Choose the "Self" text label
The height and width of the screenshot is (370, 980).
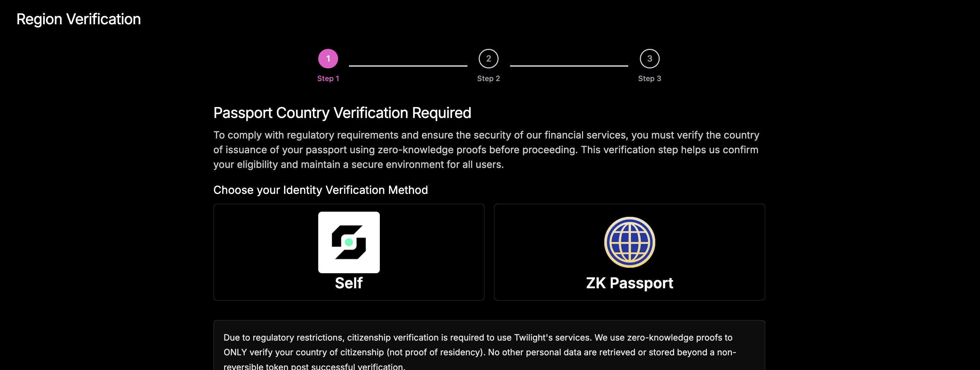(348, 283)
